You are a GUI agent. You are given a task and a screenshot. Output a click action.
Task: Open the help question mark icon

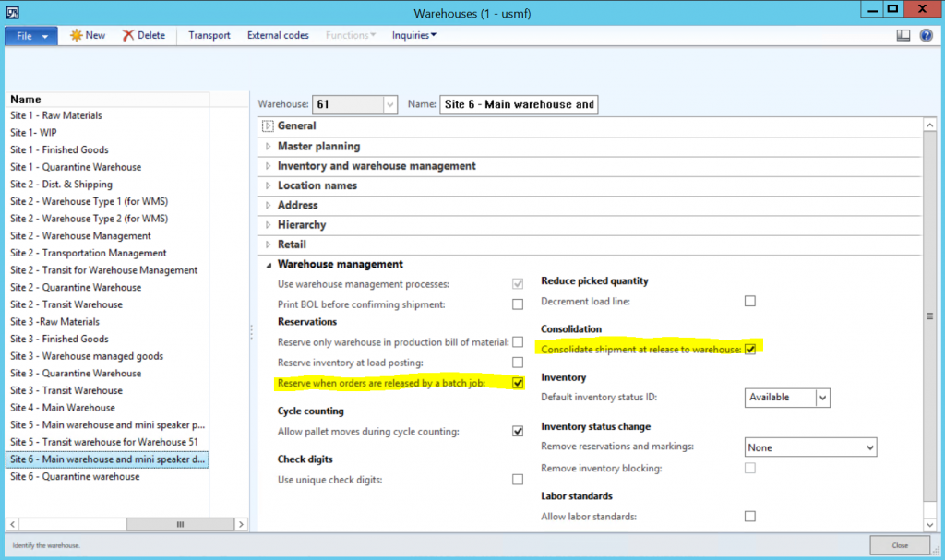(x=926, y=35)
